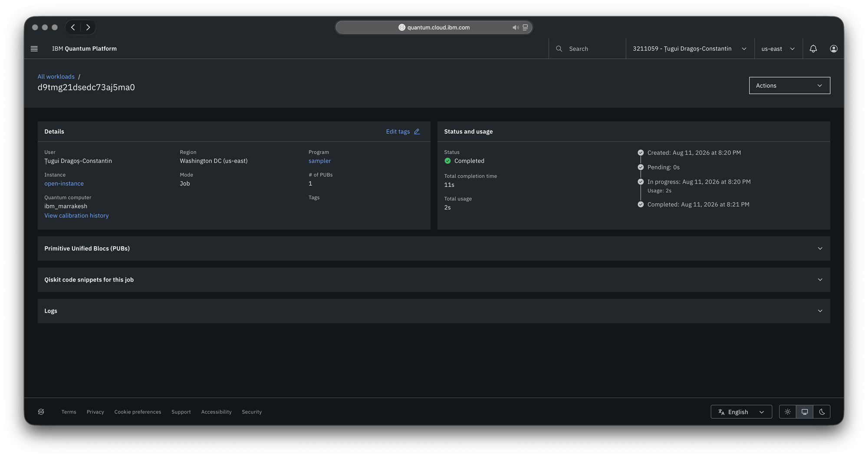
Task: Click the green Completed status checkmark
Action: click(x=447, y=161)
